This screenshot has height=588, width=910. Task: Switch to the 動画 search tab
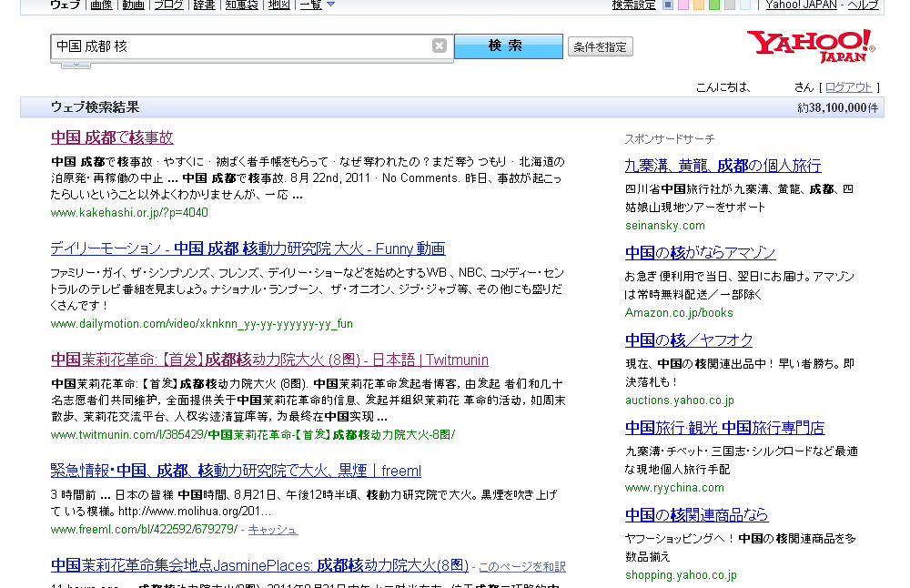(x=134, y=5)
